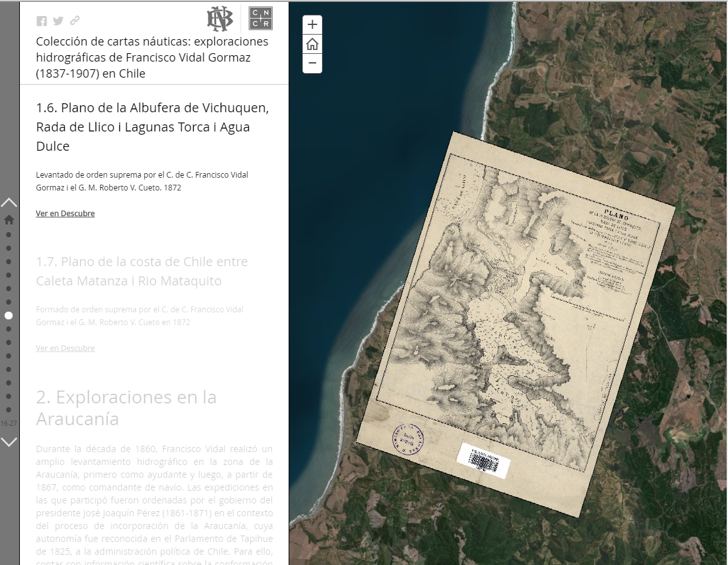The image size is (728, 565).
Task: Go to home section in side navigation
Action: coord(9,220)
